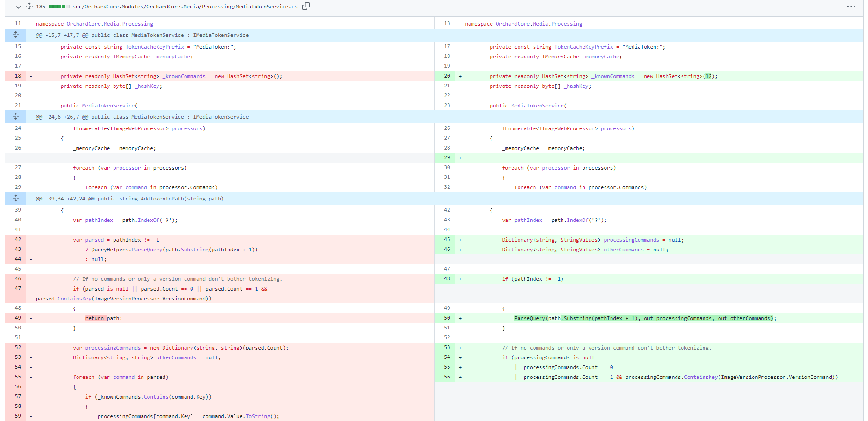
Task: Click new-file 'public MediaTokenService(' line 23
Action: pos(528,106)
